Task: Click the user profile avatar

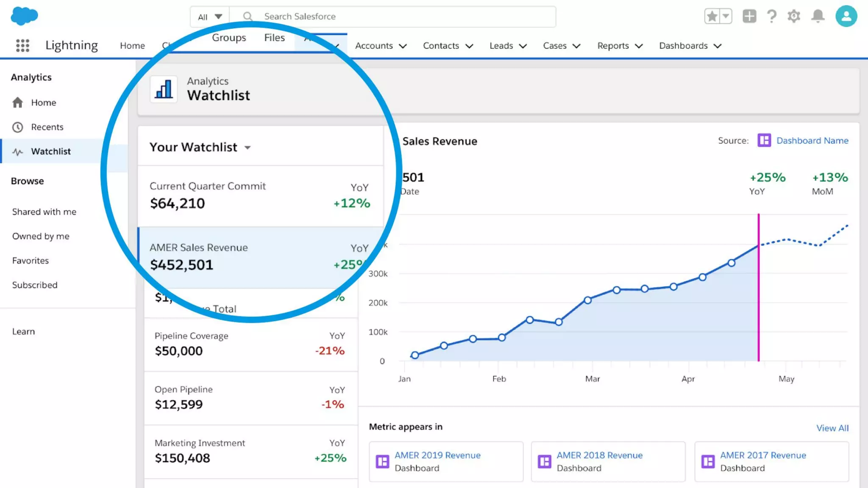Action: (846, 17)
